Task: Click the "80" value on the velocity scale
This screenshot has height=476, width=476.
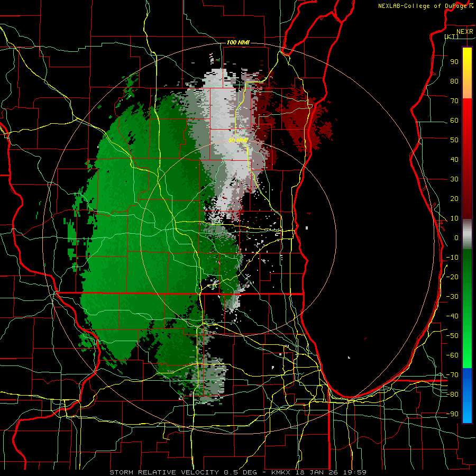Action: [454, 81]
